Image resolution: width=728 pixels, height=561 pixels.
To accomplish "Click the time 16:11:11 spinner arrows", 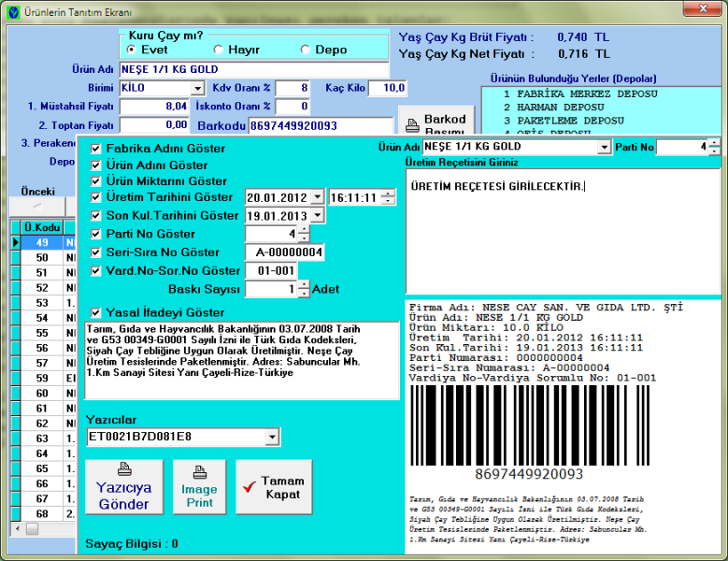I will click(x=388, y=197).
